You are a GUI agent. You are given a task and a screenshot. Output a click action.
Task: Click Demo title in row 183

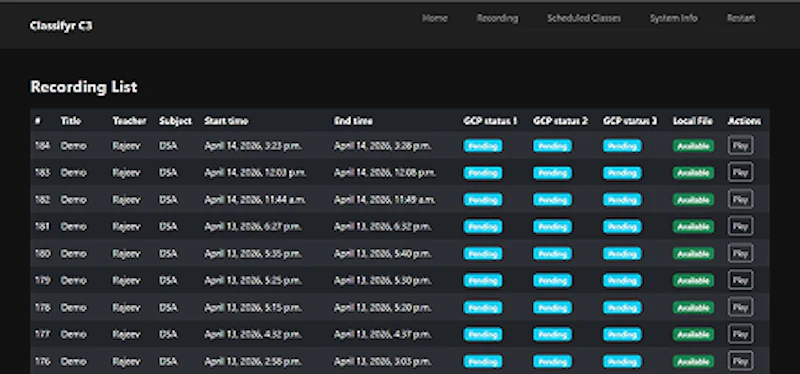pos(73,173)
